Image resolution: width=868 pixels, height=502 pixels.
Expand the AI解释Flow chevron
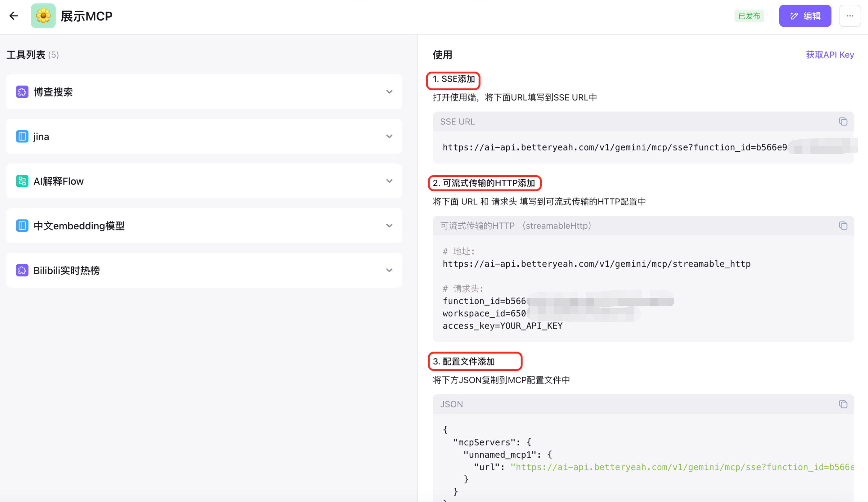(x=389, y=181)
